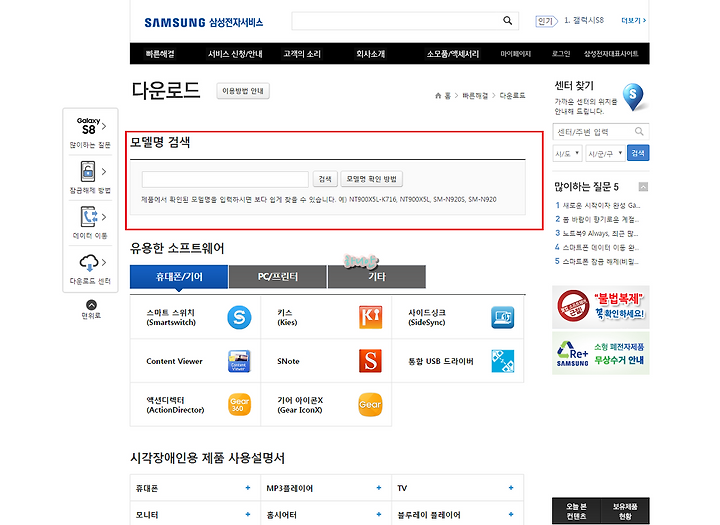Click the 이용방법 안내 button
This screenshot has height=525, width=720.
tap(243, 91)
